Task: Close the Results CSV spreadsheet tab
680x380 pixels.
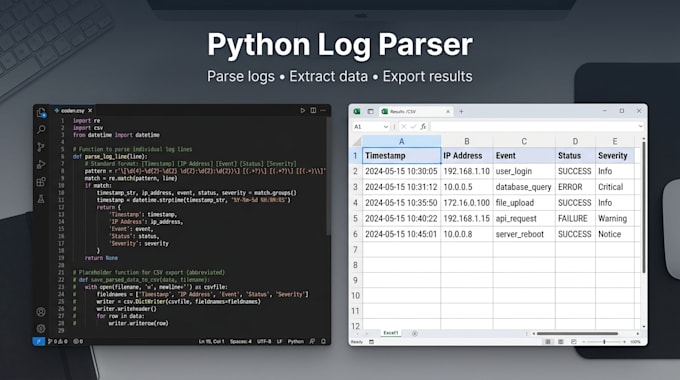Action: 448,111
